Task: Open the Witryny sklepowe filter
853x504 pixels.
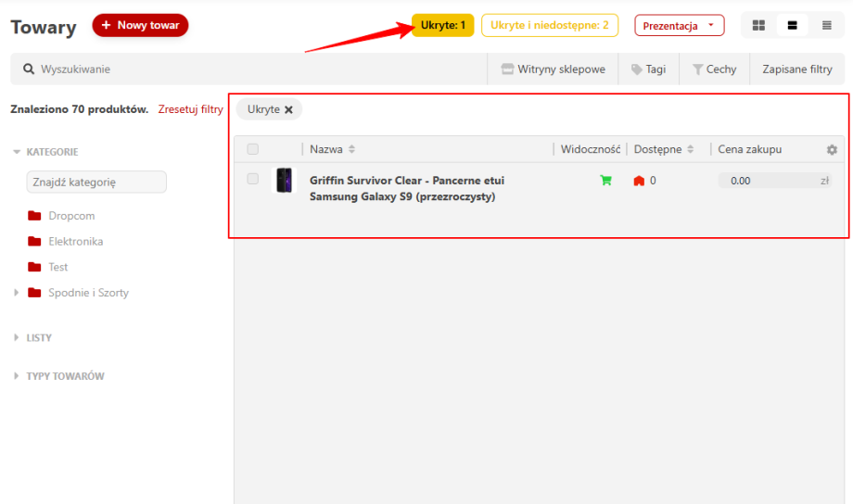Action: pos(553,69)
